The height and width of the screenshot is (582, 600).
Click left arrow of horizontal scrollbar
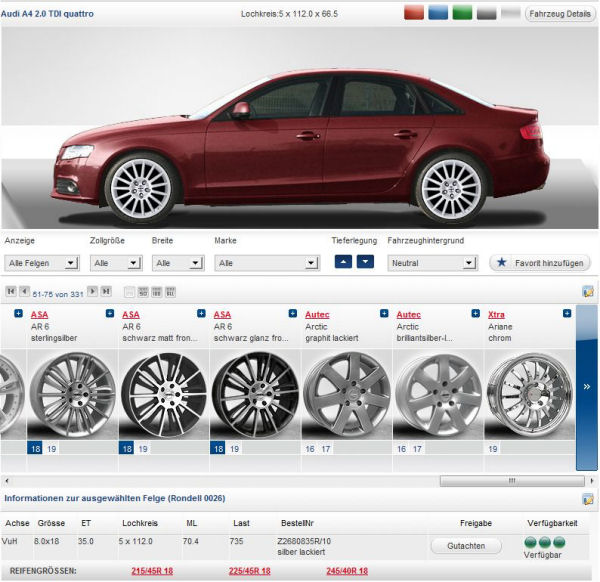pyautogui.click(x=7, y=481)
